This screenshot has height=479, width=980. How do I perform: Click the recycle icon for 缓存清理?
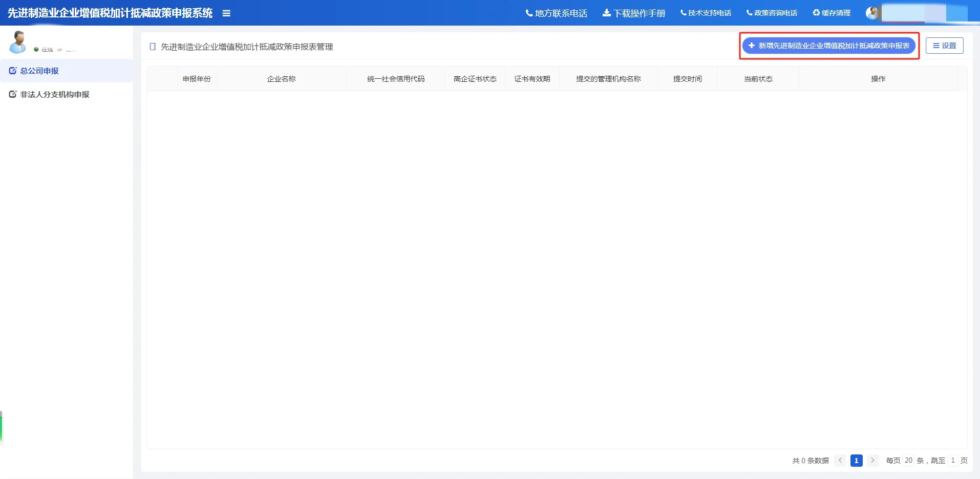816,13
